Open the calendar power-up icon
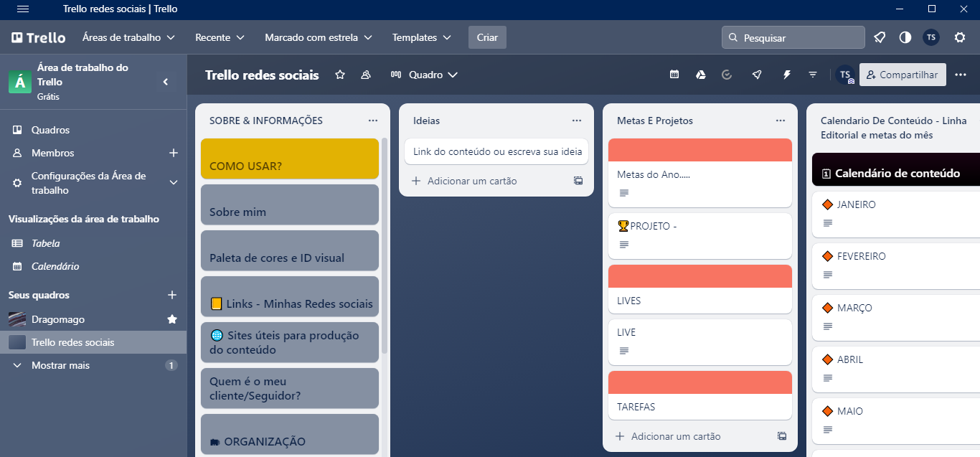 [674, 75]
